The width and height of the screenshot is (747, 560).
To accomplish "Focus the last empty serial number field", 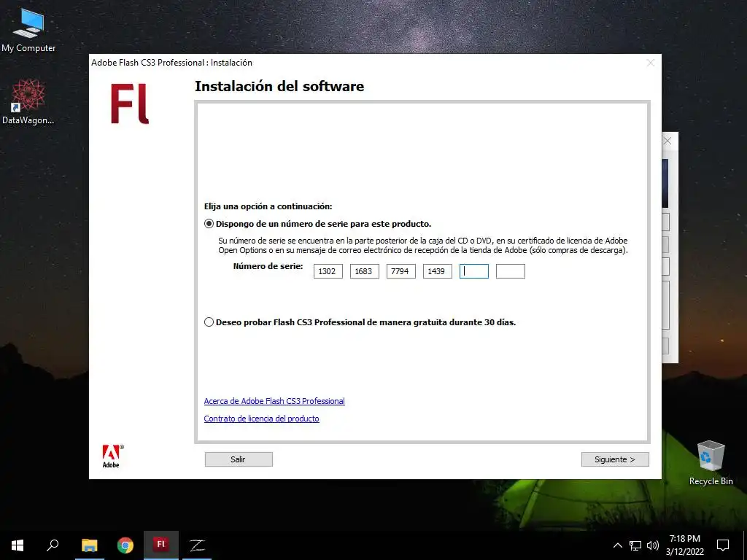I will [510, 271].
